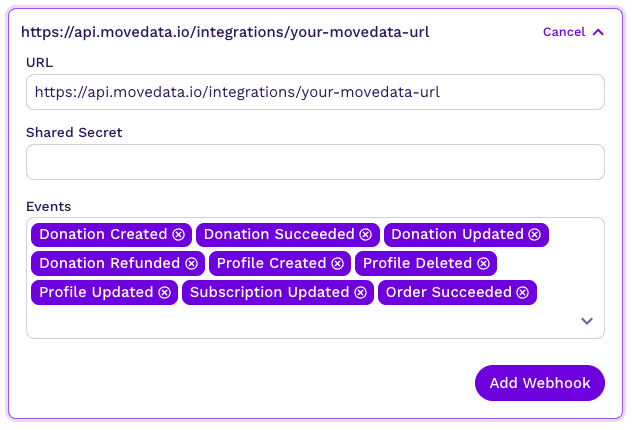Remove the Profile Created tag

pos(338,263)
